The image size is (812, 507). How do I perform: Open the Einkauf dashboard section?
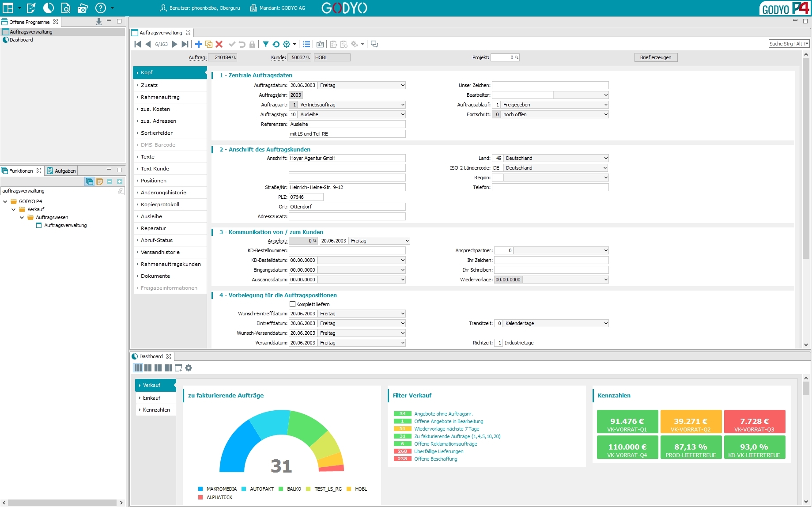(x=155, y=398)
